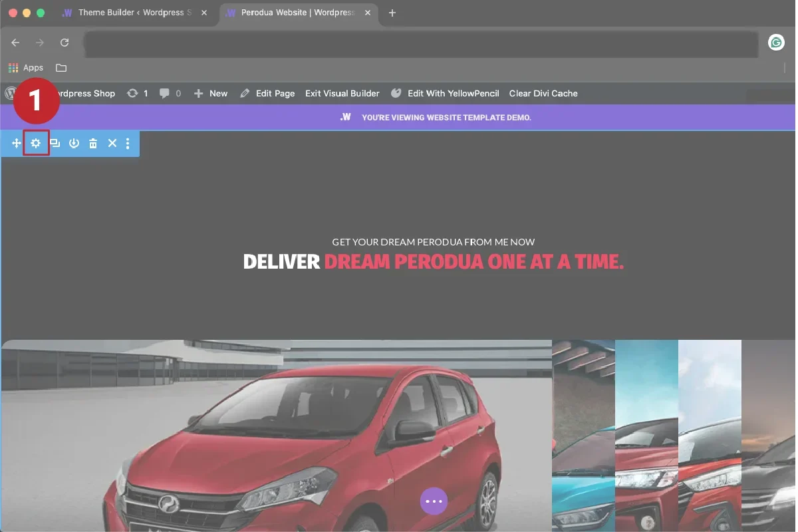This screenshot has width=798, height=532.
Task: Click Clear Divi Cache
Action: 543,94
